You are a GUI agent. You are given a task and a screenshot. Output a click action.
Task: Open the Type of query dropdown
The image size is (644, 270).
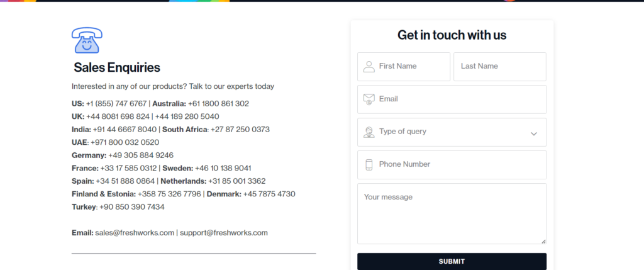tap(452, 132)
